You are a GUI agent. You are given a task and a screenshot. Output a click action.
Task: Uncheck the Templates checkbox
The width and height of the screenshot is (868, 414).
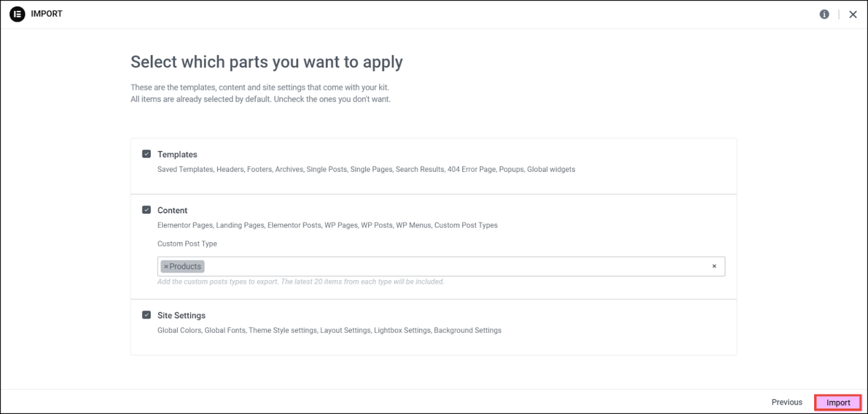(x=146, y=154)
